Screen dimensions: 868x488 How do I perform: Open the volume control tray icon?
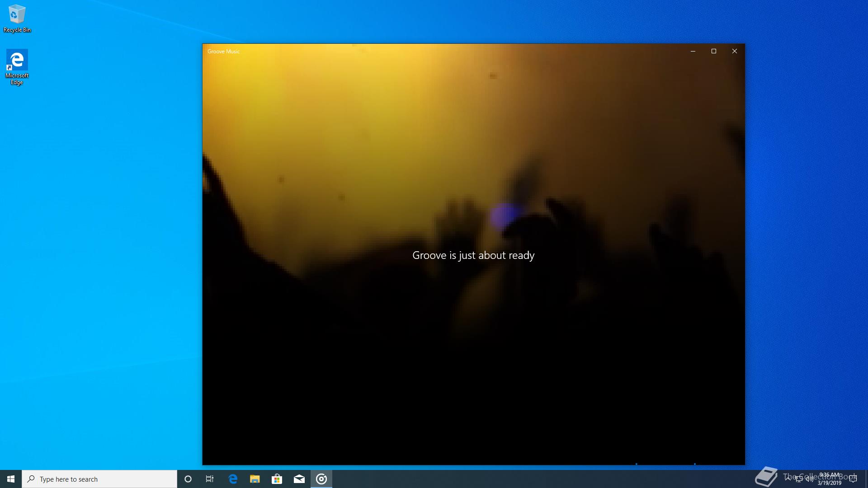(809, 479)
